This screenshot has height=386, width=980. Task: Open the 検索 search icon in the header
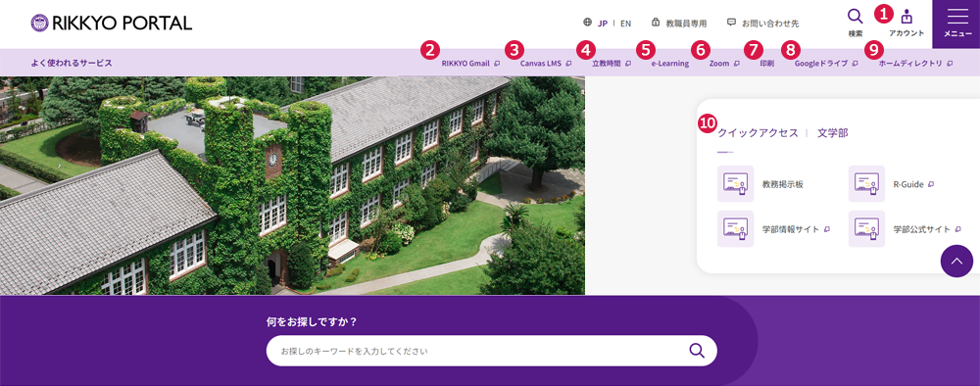point(855,23)
